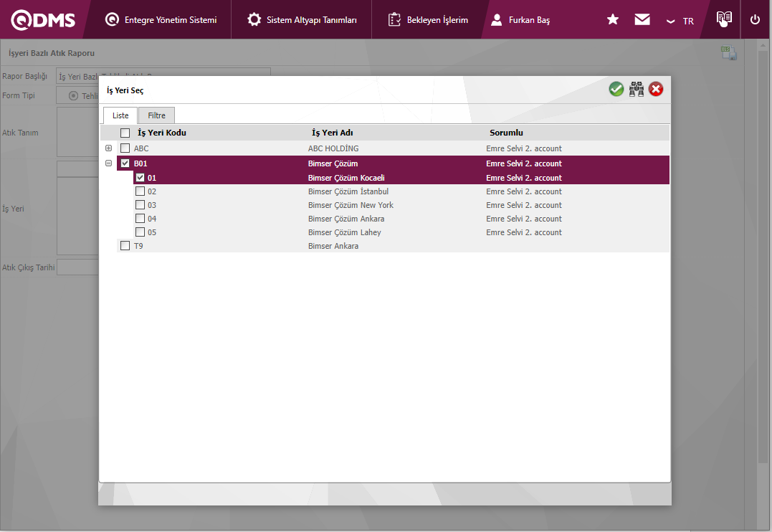Open the mail envelope icon
Image resolution: width=772 pixels, height=532 pixels.
point(642,19)
